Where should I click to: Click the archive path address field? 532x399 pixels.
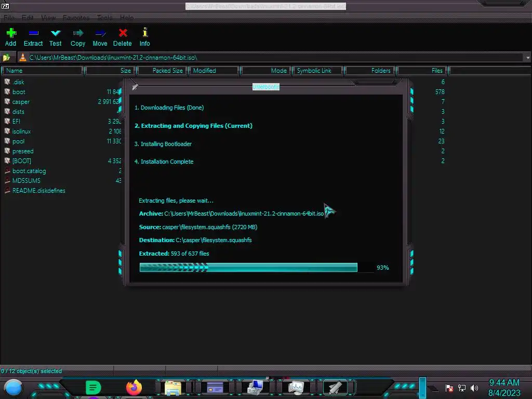point(270,58)
